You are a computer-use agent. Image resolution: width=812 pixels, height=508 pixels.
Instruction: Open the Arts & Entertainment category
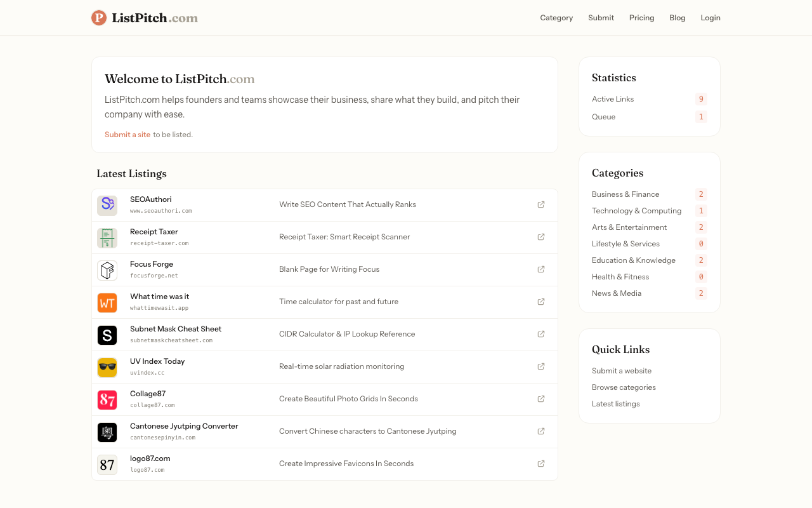629,227
